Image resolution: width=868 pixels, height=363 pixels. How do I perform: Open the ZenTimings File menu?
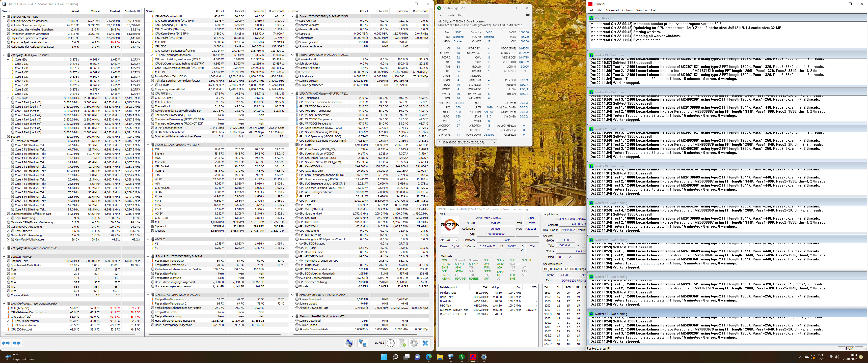click(441, 15)
